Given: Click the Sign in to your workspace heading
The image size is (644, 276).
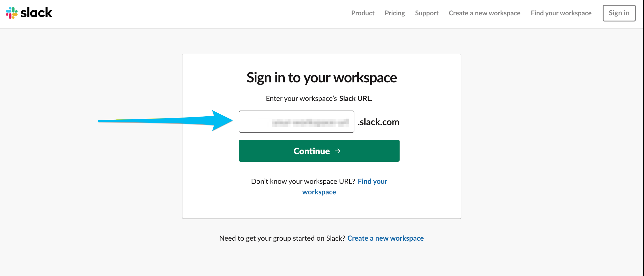Looking at the screenshot, I should coord(321,78).
